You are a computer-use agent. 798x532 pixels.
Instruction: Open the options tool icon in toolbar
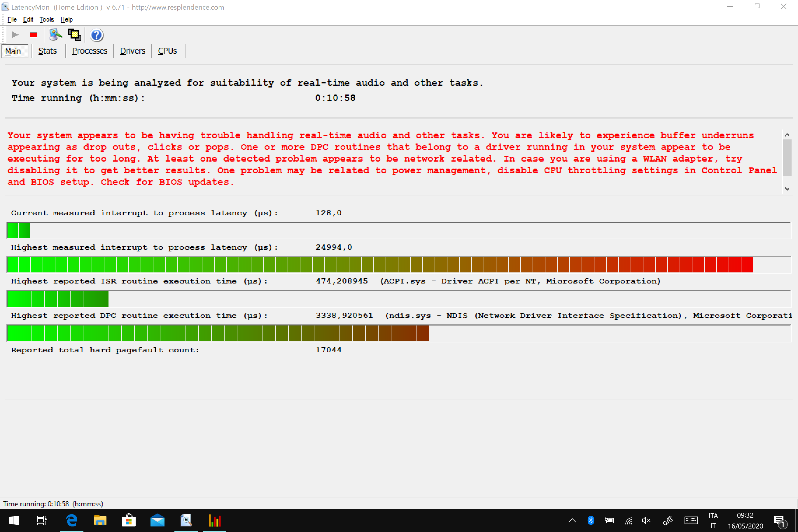55,35
